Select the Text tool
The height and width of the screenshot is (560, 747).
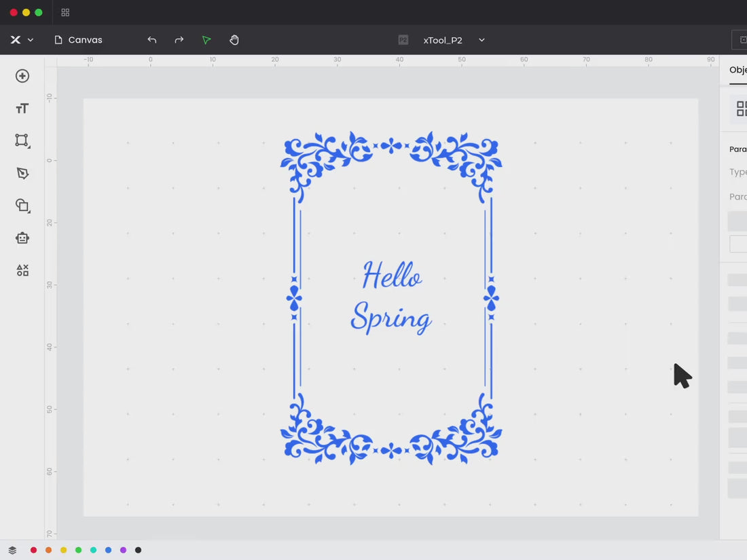(x=22, y=109)
